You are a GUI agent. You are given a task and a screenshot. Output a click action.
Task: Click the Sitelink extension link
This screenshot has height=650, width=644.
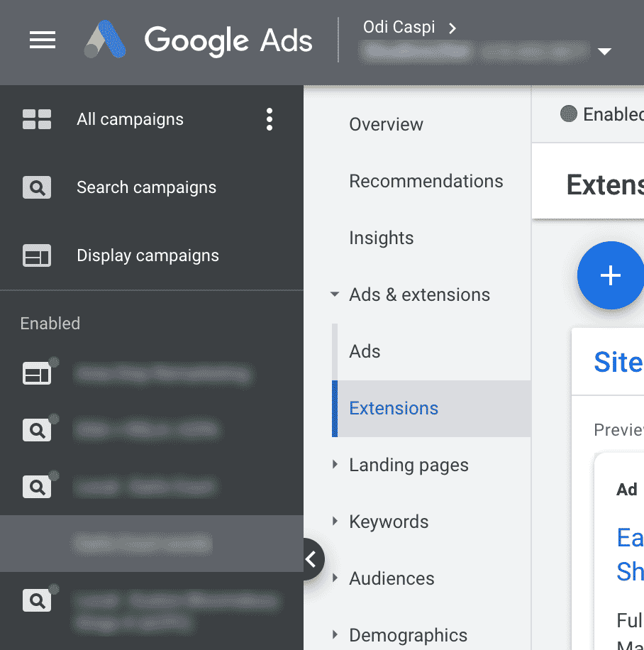tap(618, 362)
